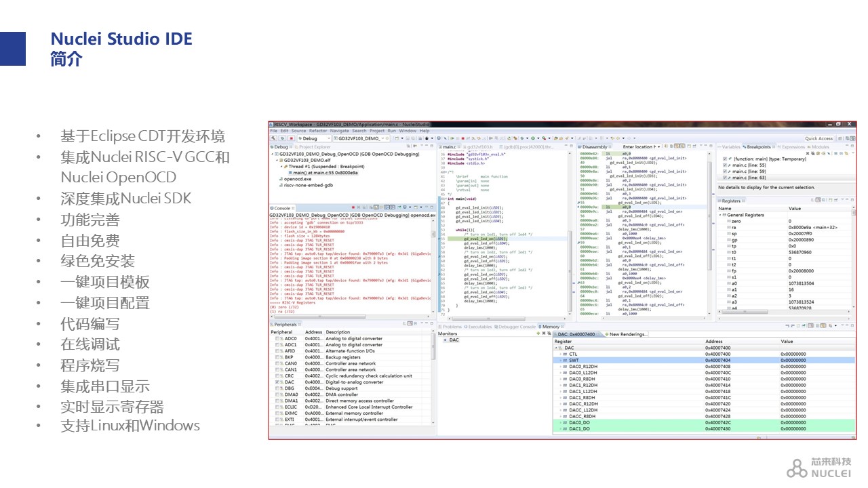
Task: Switch to the Variables tab
Action: [730, 146]
